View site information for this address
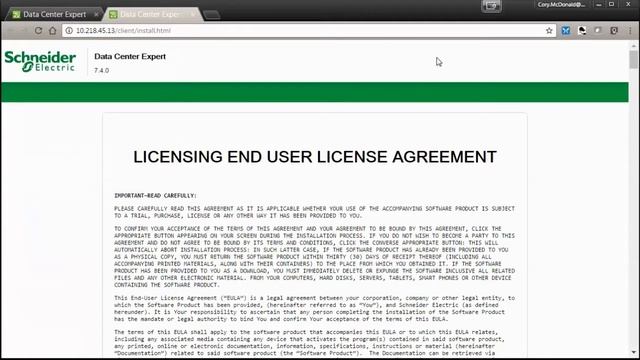Image resolution: width=640 pixels, height=360 pixels. click(69, 31)
